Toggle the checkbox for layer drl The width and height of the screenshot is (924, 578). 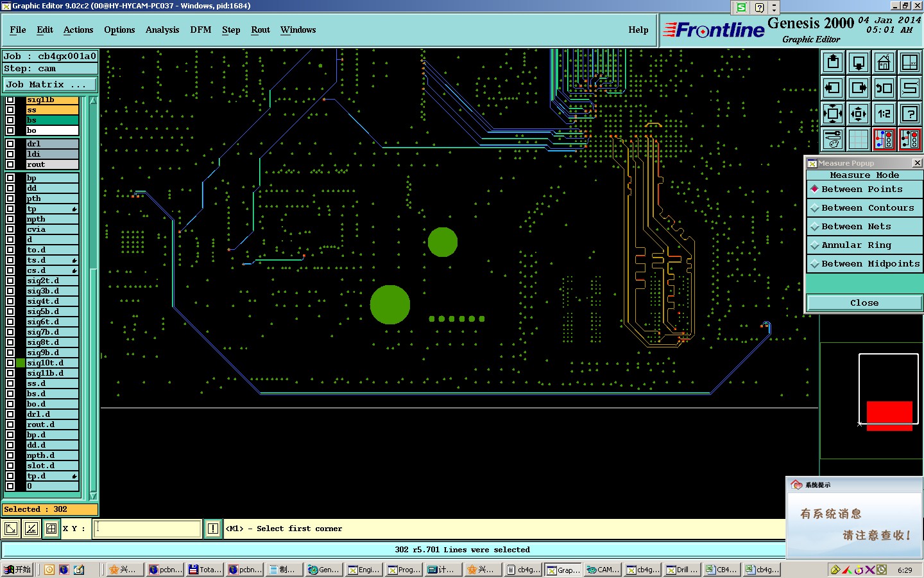coord(10,144)
